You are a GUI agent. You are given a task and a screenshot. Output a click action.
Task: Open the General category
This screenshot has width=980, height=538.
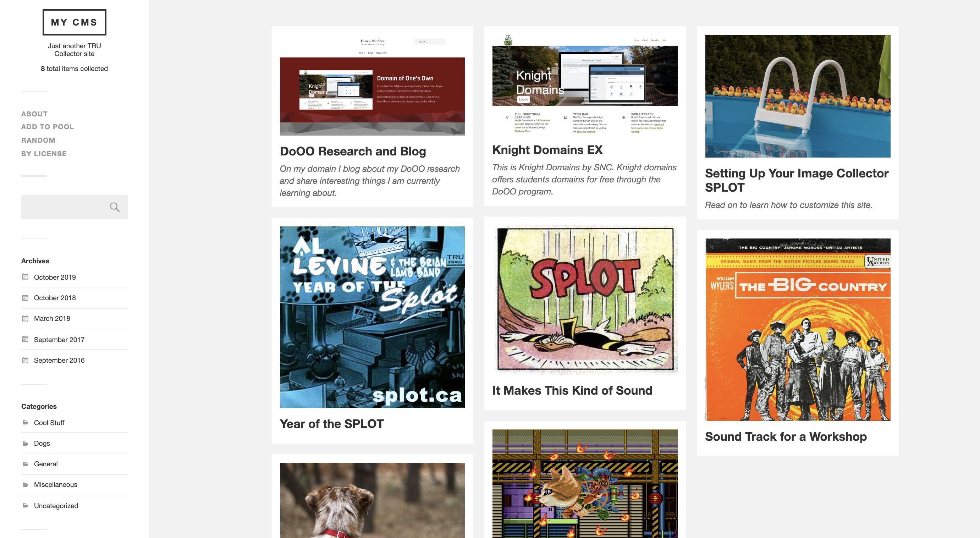(x=46, y=464)
